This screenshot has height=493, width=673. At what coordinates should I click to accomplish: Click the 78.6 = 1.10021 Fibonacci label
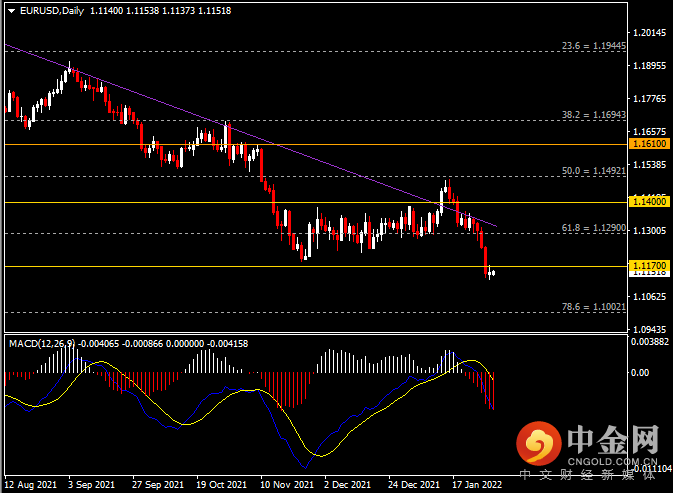594,307
